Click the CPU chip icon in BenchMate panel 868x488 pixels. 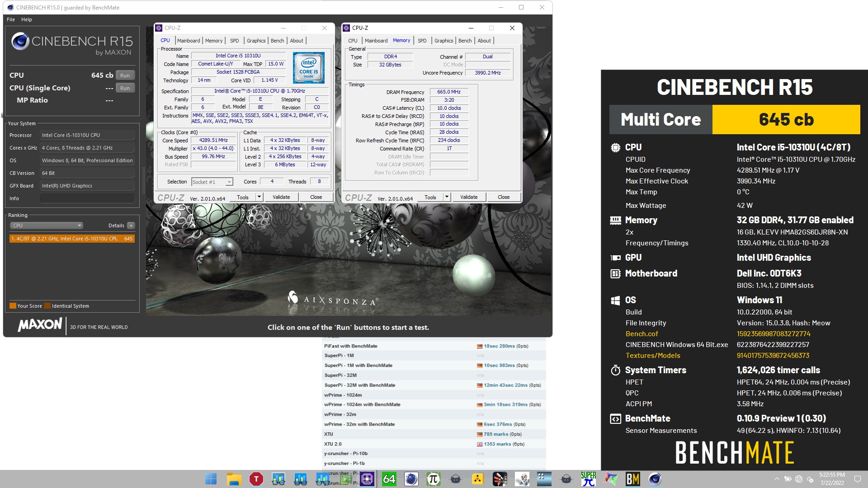(615, 147)
